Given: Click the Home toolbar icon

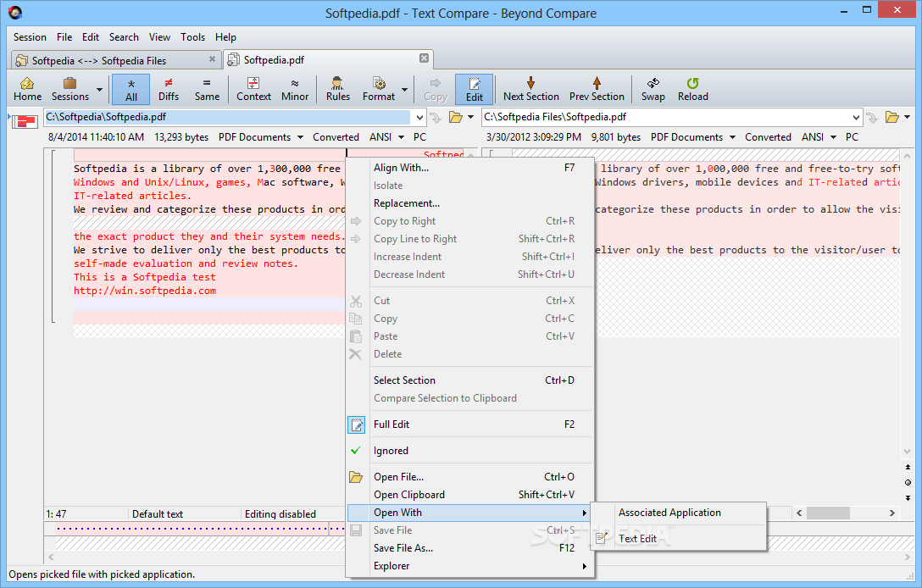Looking at the screenshot, I should click(x=27, y=89).
